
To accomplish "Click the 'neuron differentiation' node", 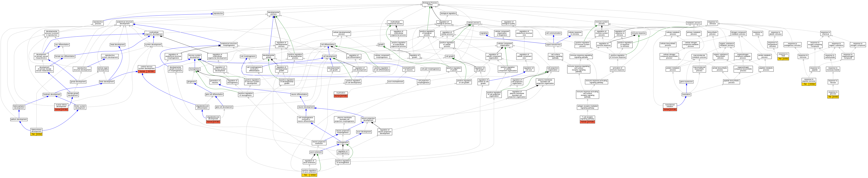I will (x=299, y=94).
